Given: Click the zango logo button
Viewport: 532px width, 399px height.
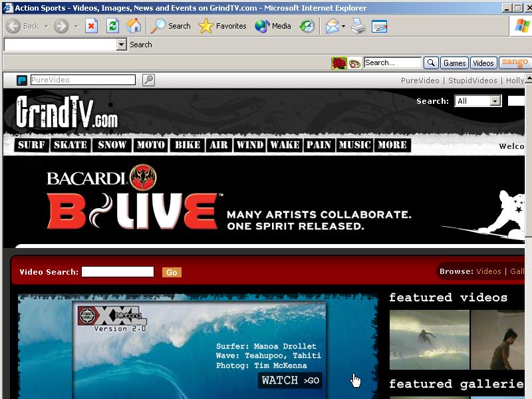Looking at the screenshot, I should (515, 63).
